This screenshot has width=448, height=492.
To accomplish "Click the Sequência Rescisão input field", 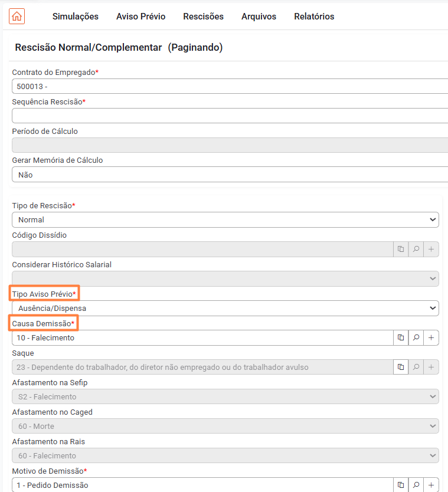I will (230, 116).
